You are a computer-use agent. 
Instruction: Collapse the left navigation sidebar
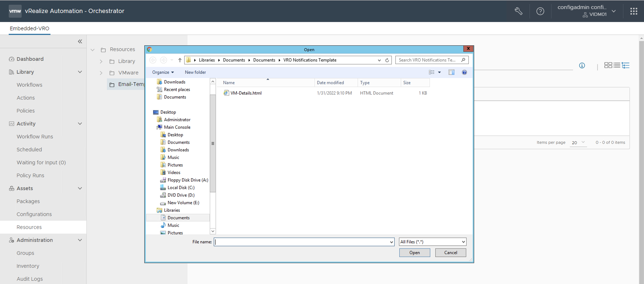point(80,42)
